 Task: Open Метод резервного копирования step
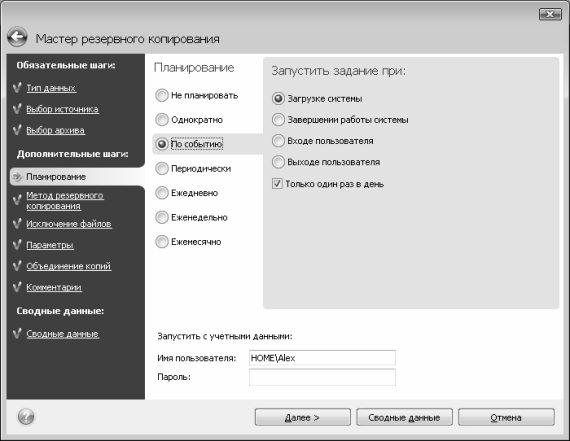point(65,201)
